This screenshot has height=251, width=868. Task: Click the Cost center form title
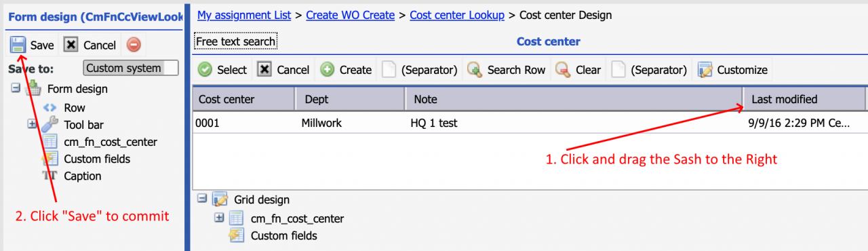click(x=549, y=41)
